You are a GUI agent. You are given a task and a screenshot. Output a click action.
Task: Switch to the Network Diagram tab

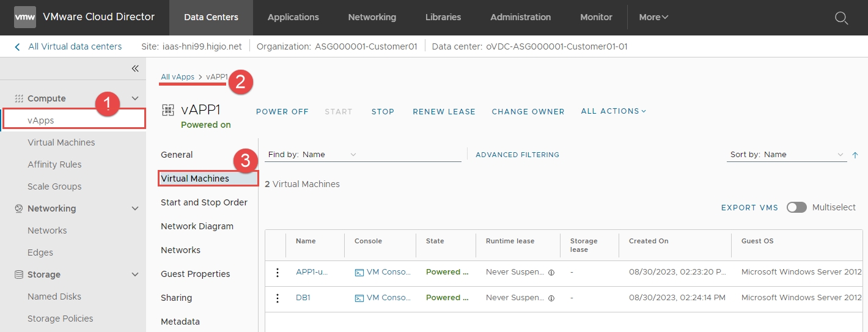tap(197, 226)
